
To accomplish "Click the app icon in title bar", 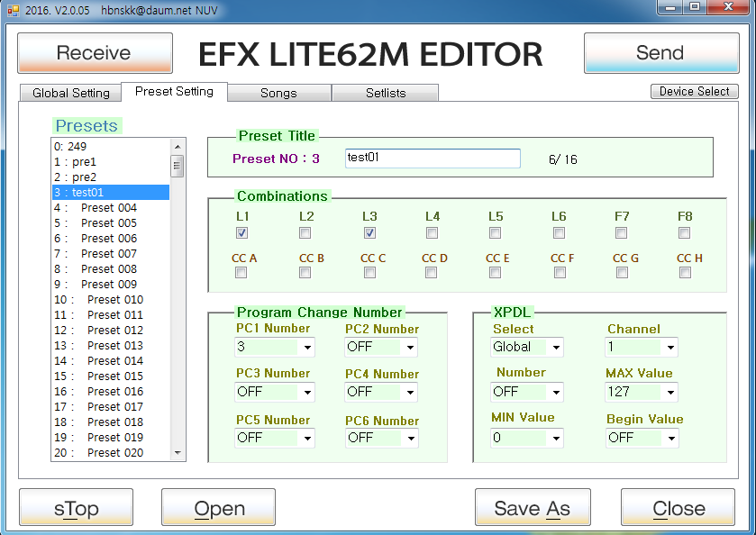I will [x=13, y=10].
